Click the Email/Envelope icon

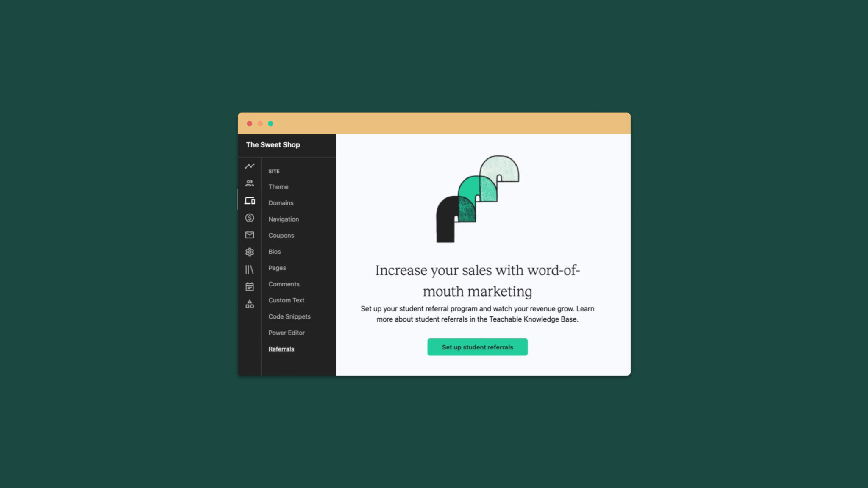click(250, 235)
